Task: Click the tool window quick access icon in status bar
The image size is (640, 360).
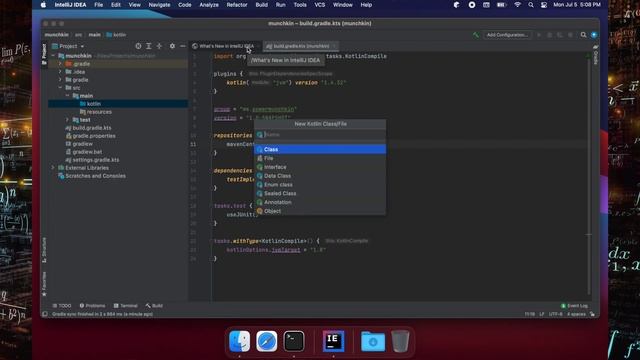Action: coord(45,314)
